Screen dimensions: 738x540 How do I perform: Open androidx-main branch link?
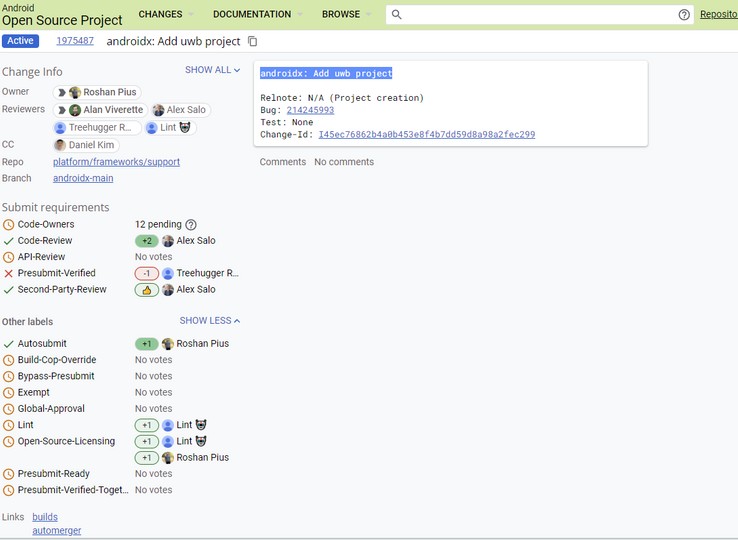click(x=83, y=178)
